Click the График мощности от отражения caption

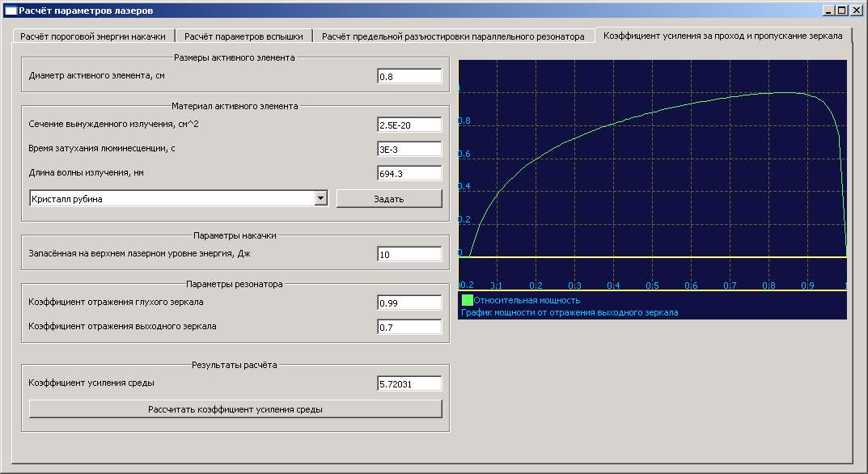pyautogui.click(x=569, y=312)
